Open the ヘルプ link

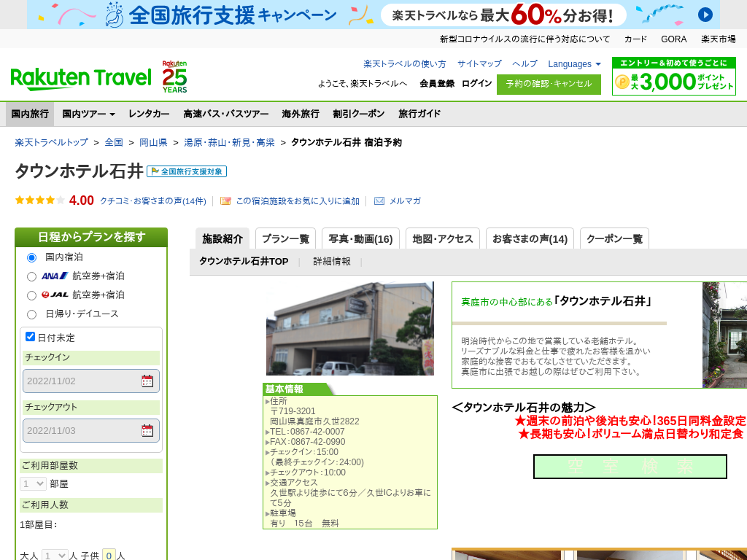coord(525,64)
